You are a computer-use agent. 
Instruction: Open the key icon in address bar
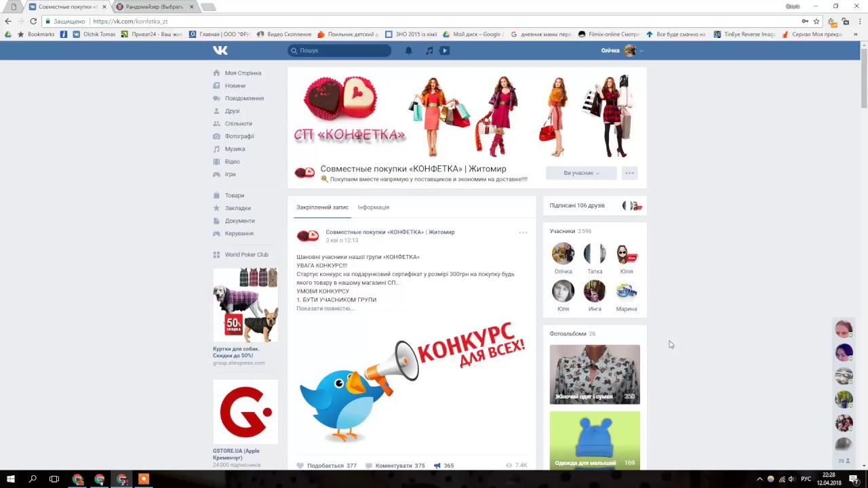805,21
